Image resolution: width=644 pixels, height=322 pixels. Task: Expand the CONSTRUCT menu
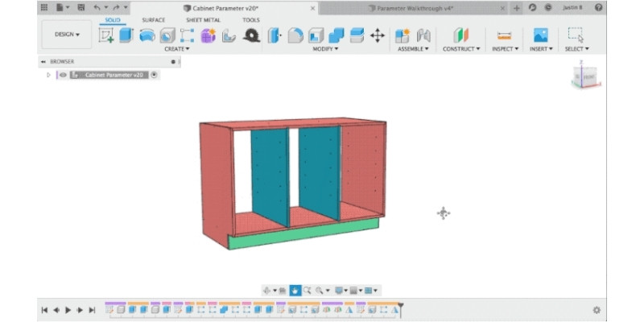(x=461, y=49)
